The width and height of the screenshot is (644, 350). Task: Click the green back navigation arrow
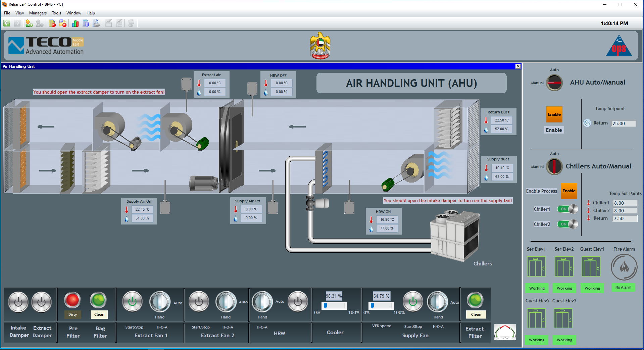(7, 23)
